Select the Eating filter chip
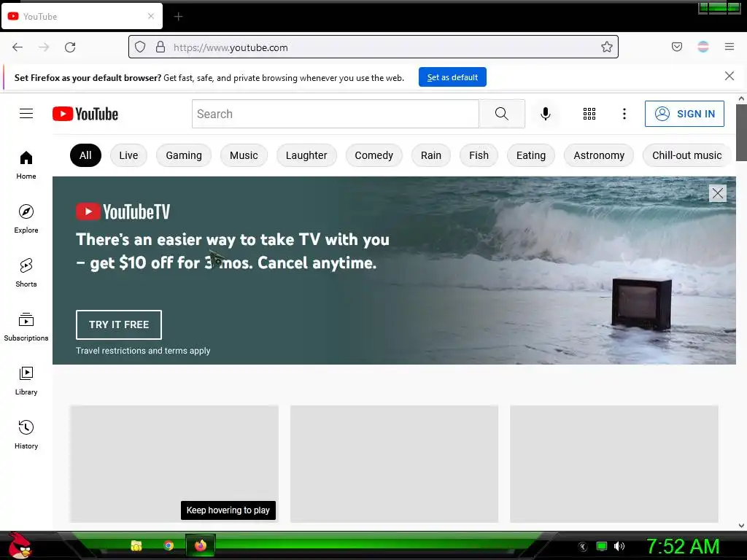The height and width of the screenshot is (560, 747). pos(531,155)
